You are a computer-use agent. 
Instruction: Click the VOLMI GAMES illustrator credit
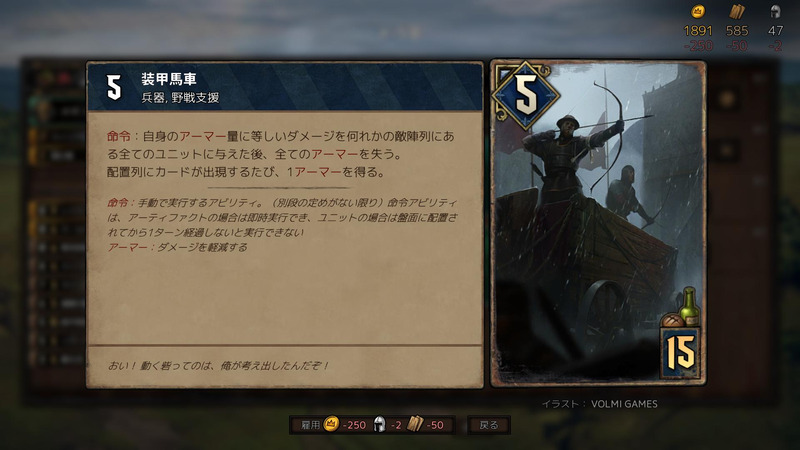pyautogui.click(x=624, y=404)
